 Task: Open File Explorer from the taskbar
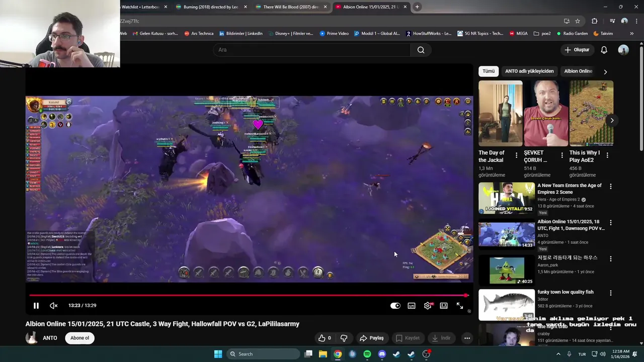pos(323,354)
